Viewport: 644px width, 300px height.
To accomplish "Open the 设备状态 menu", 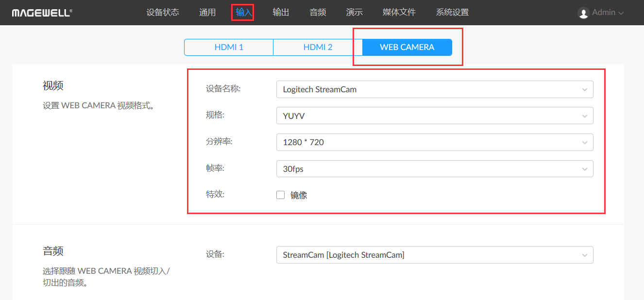I will tap(163, 13).
